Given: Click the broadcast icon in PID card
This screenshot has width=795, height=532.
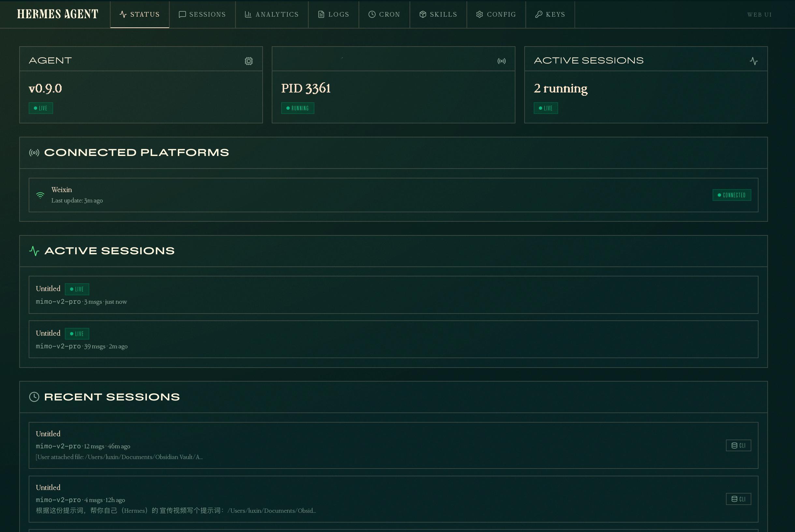Looking at the screenshot, I should click(x=501, y=61).
